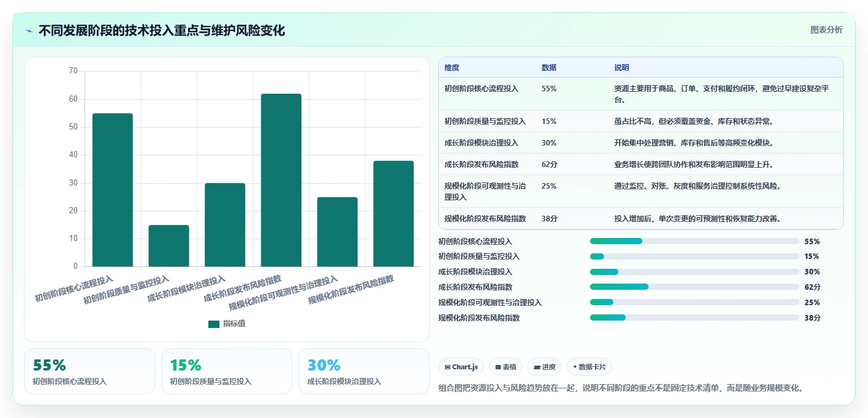Click progress bar for 初创阶段质量与监控投入
The width and height of the screenshot is (868, 418).
pos(694,256)
